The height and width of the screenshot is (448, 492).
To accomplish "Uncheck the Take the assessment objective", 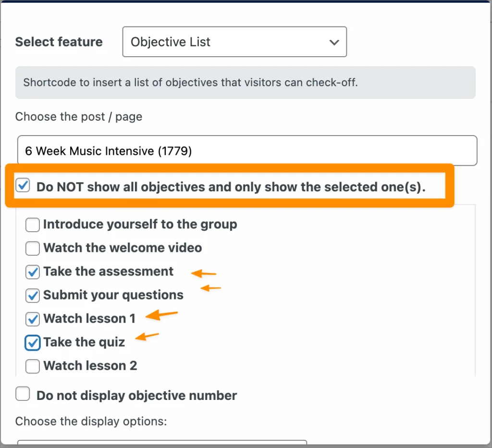I will pos(32,272).
